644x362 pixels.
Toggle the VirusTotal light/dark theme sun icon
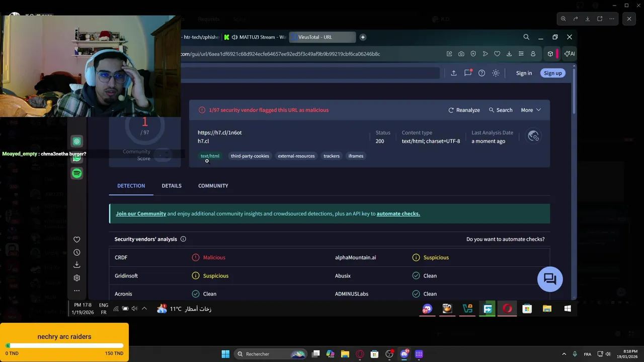click(496, 73)
